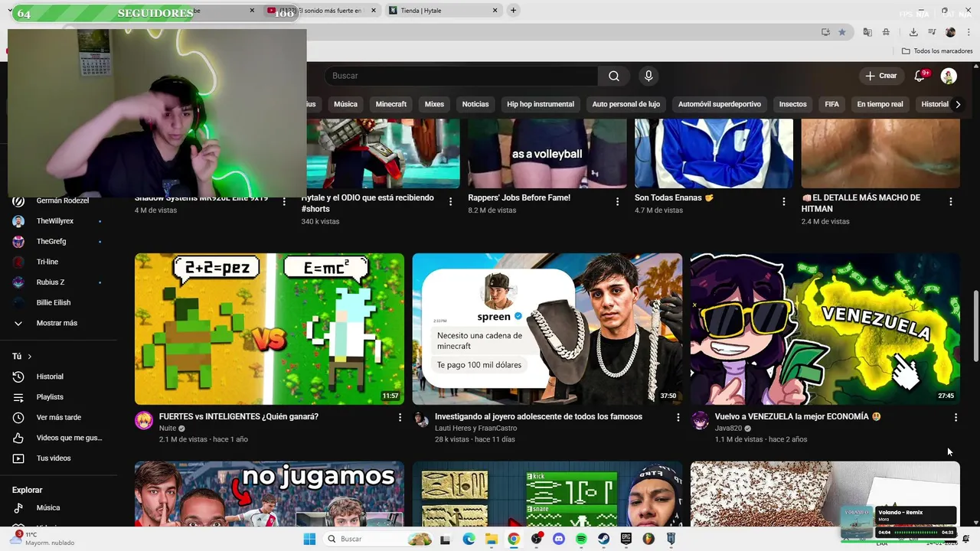Open the 'no jugamos' video thumbnail
The image size is (980, 551).
pos(269,494)
